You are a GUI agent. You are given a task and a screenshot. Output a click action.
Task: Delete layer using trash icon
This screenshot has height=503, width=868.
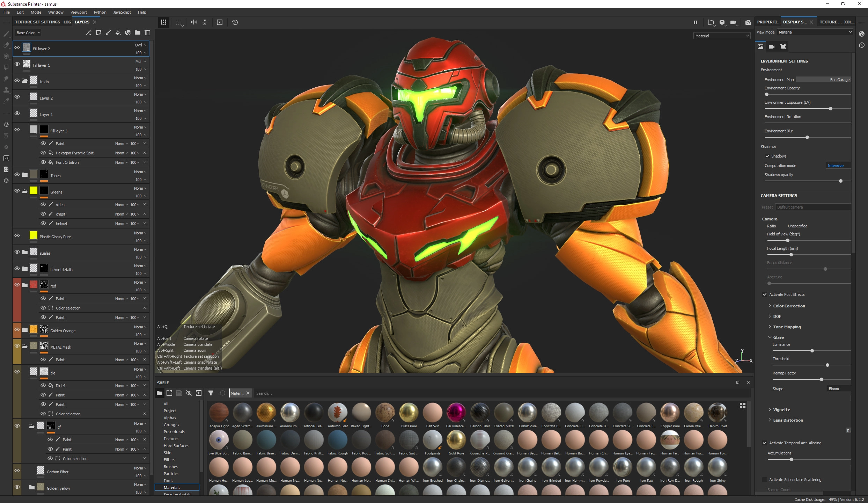point(147,32)
